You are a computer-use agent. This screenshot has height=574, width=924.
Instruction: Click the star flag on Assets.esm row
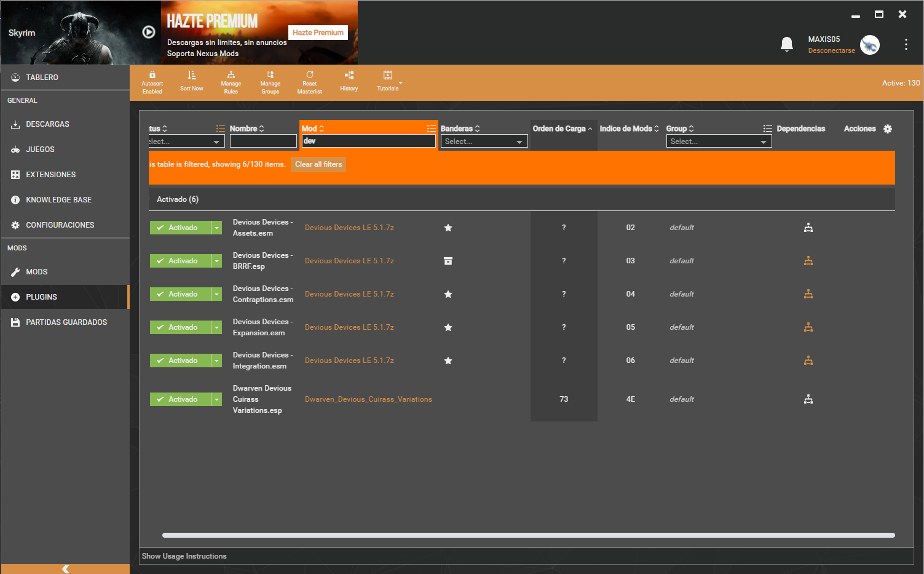point(448,228)
